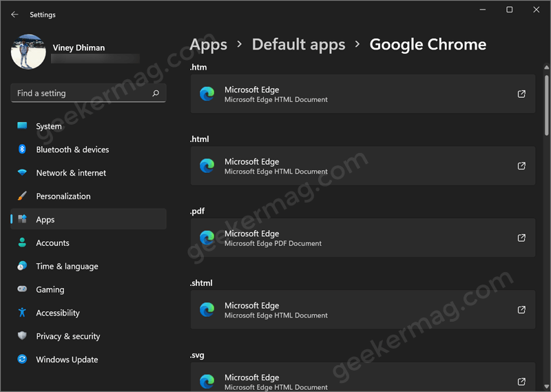Click the .pdf extension label

pos(197,211)
